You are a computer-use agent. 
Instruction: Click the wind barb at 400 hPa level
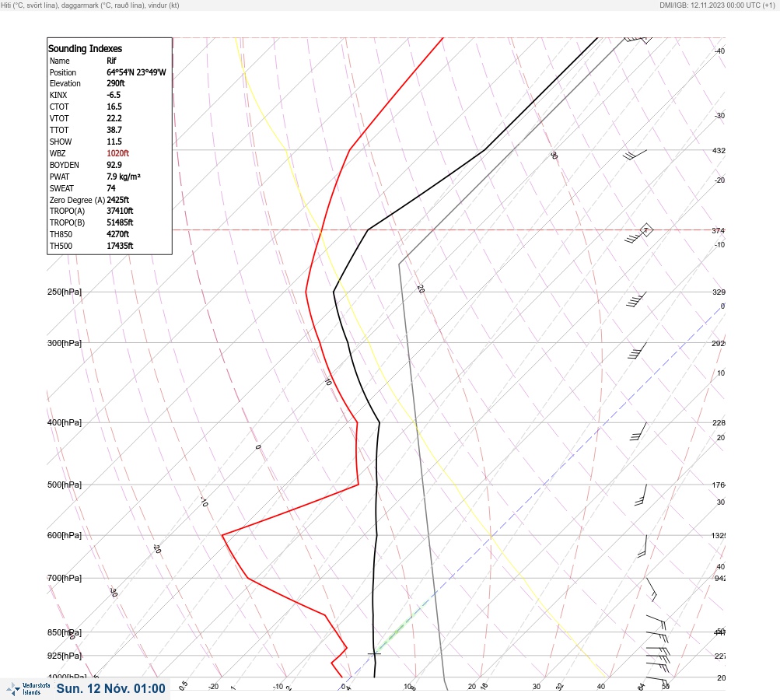[x=638, y=432]
